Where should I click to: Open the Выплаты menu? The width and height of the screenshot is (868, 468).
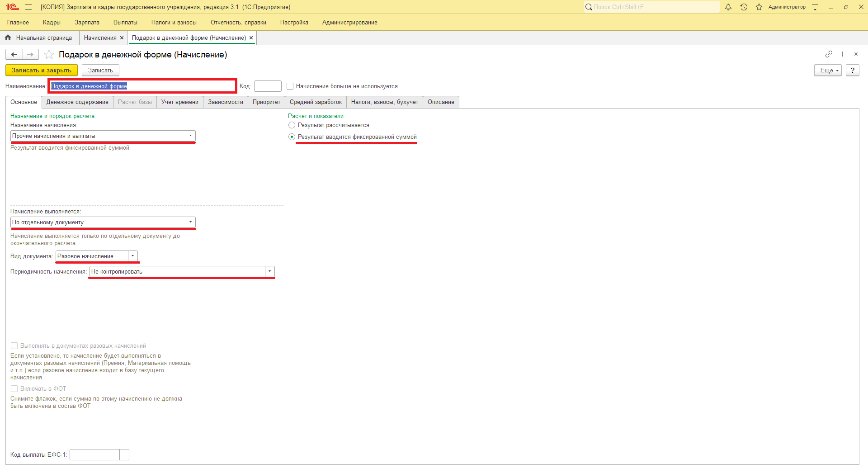click(125, 23)
